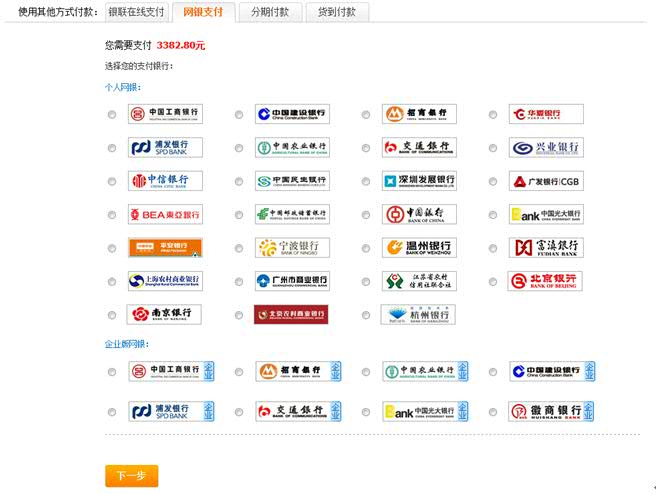The height and width of the screenshot is (494, 656).
Task: Select radio button for enterprise 中国农业银行
Action: (366, 371)
